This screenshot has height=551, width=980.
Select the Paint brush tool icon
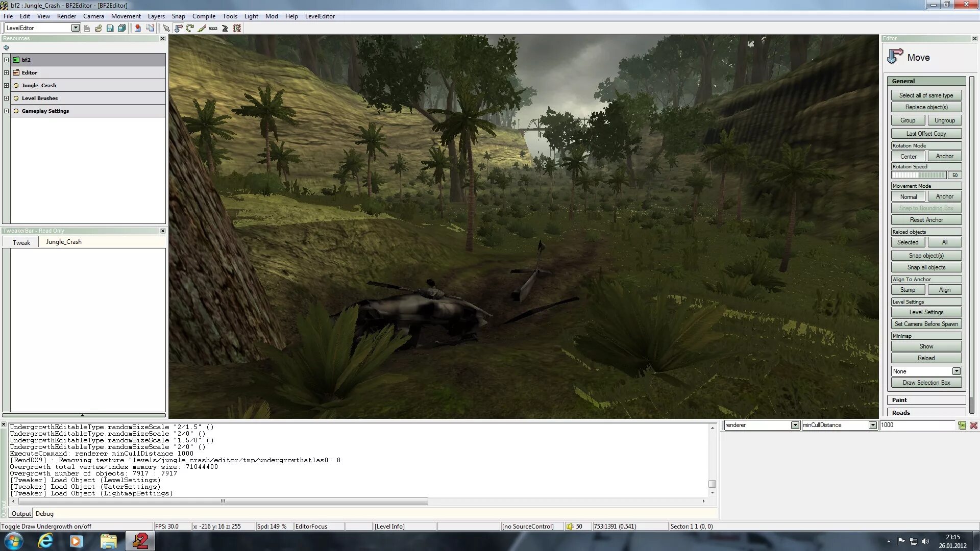[202, 29]
